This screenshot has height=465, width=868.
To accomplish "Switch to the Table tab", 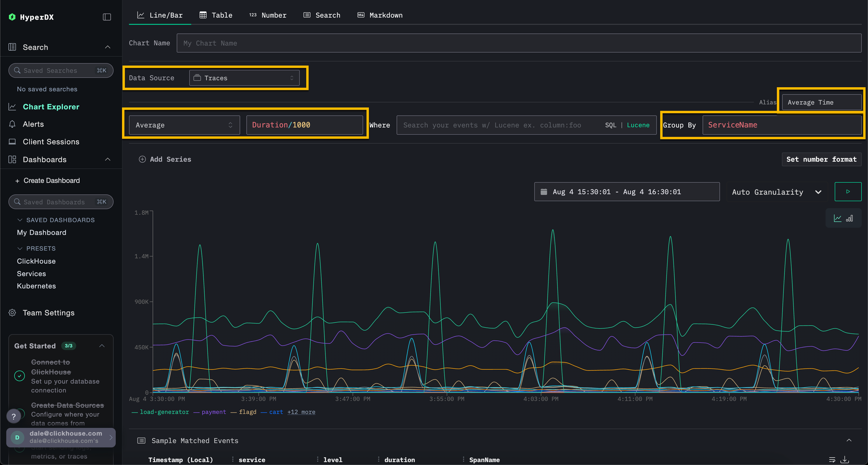I will [216, 15].
